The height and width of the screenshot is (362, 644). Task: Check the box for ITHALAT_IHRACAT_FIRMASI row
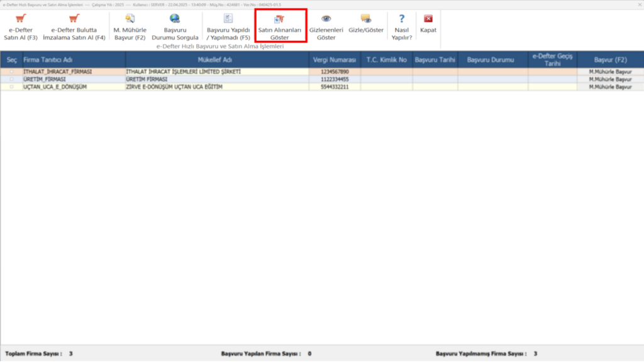tap(11, 72)
